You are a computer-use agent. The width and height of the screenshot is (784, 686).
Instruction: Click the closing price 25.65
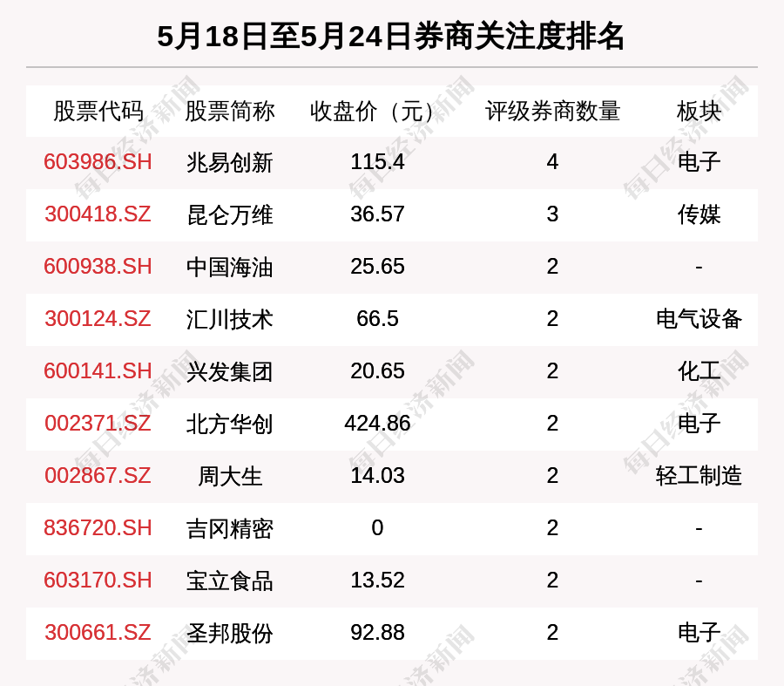377,267
